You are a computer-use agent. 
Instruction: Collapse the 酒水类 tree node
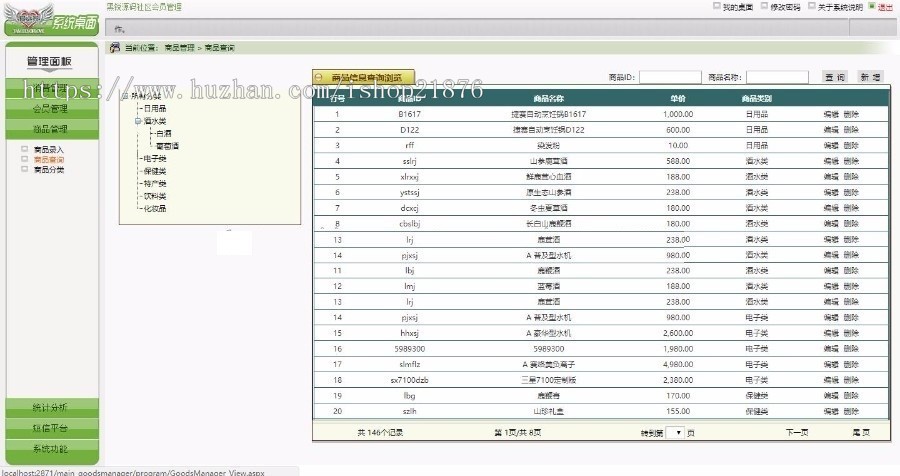138,121
